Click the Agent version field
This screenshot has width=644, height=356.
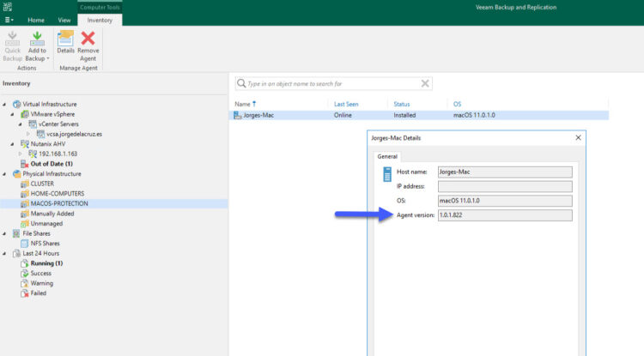pos(505,215)
